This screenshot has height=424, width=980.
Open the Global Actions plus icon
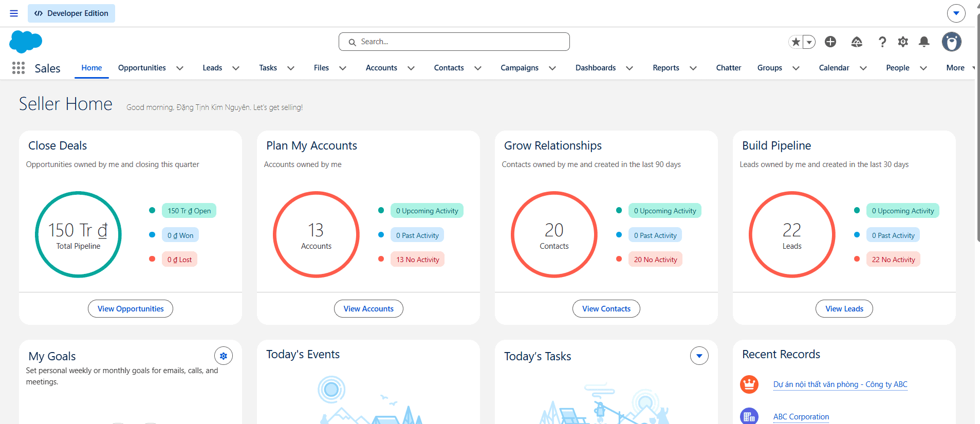point(830,42)
